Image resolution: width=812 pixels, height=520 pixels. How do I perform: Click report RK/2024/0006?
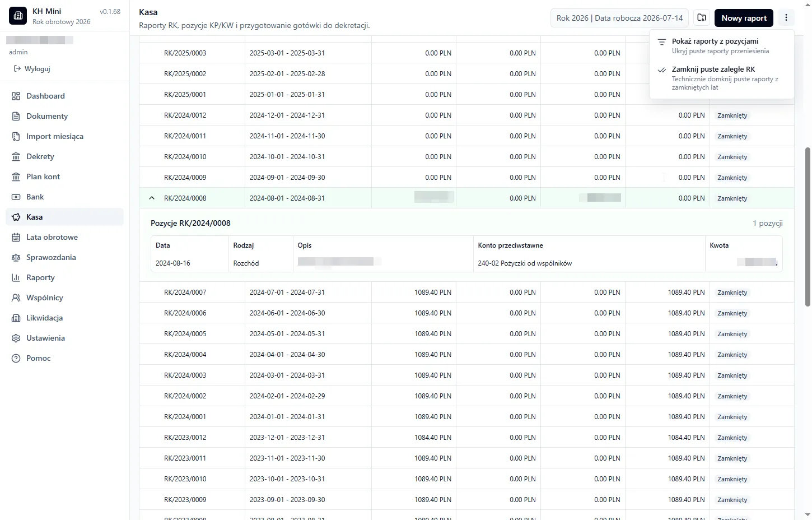click(x=185, y=313)
